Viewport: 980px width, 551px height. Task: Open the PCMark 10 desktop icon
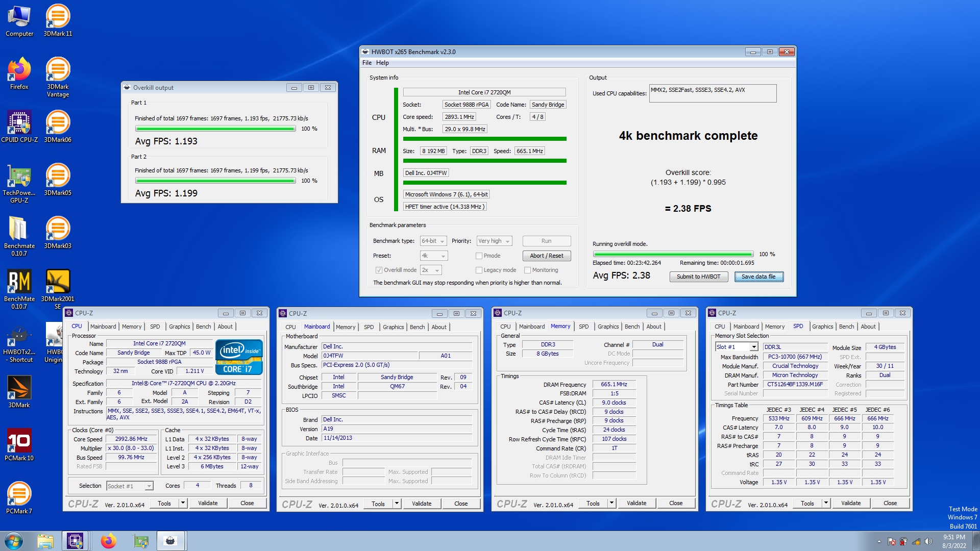pos(19,445)
